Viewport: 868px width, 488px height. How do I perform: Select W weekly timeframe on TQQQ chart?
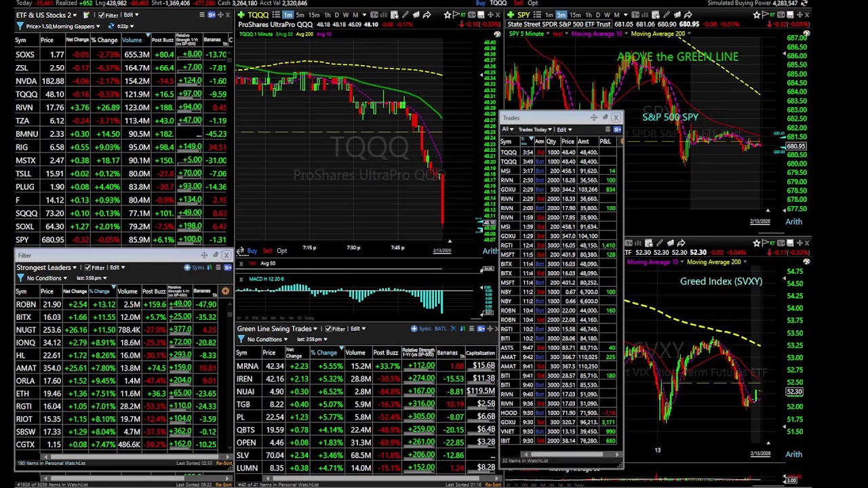(x=346, y=15)
